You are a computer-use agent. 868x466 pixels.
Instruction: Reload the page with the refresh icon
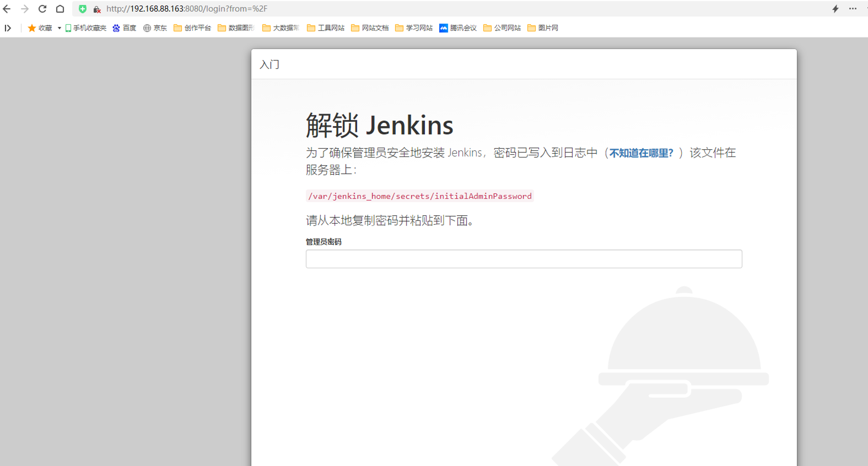pos(43,9)
